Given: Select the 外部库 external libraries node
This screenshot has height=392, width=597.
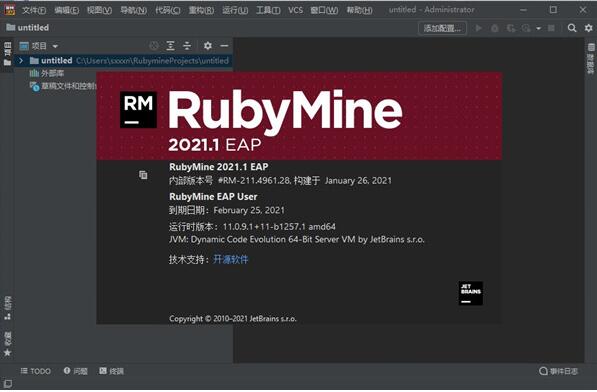Looking at the screenshot, I should coord(46,73).
